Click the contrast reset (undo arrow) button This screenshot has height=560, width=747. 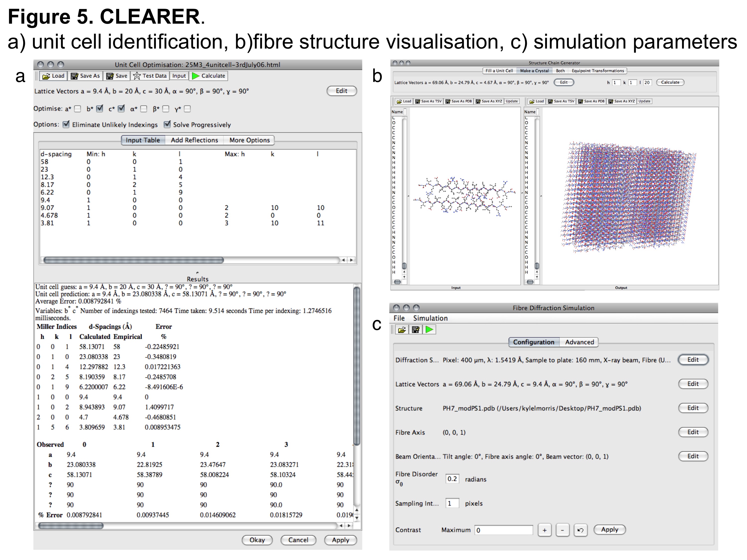(x=580, y=530)
